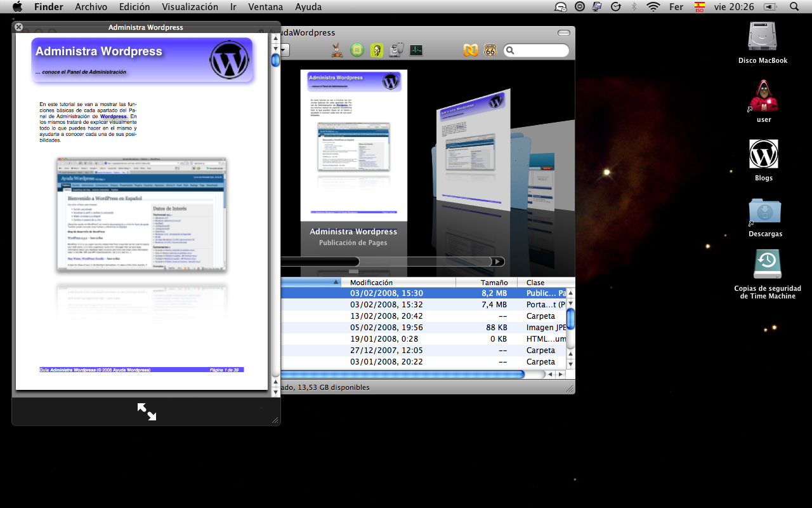This screenshot has height=508, width=812.
Task: Launch the aMule rabbit icon in Finder toolbar
Action: pos(338,50)
